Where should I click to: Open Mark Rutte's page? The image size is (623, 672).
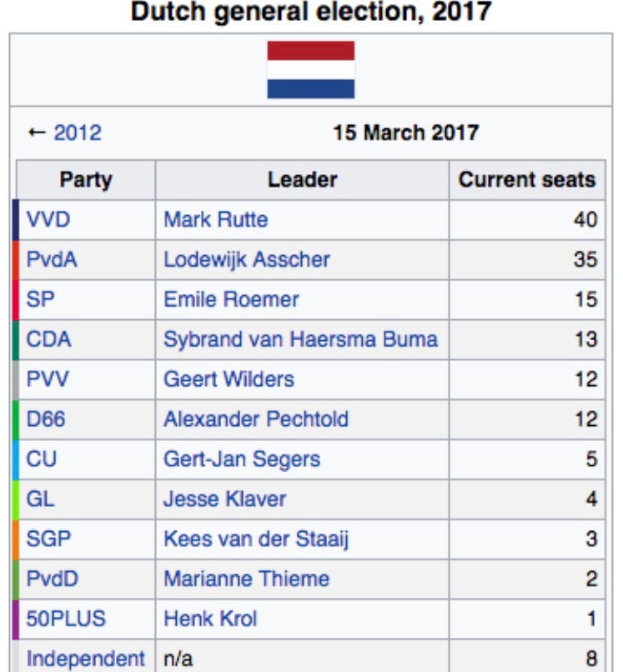pos(216,219)
